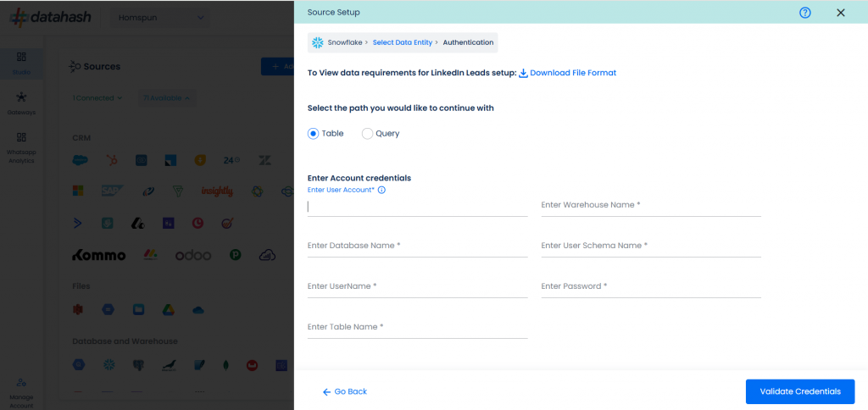Open Manage Account in the sidebar
This screenshot has width=868, height=410.
[x=21, y=393]
